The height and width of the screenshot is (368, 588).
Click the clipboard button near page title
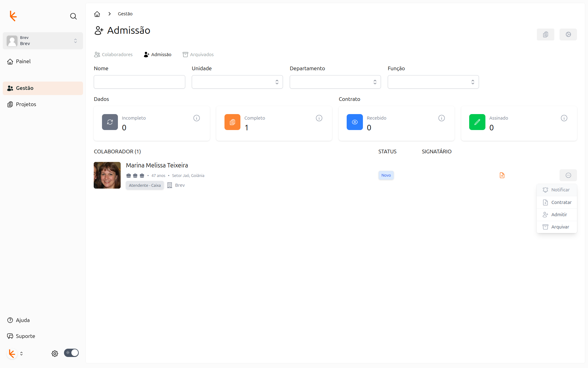[x=545, y=34]
